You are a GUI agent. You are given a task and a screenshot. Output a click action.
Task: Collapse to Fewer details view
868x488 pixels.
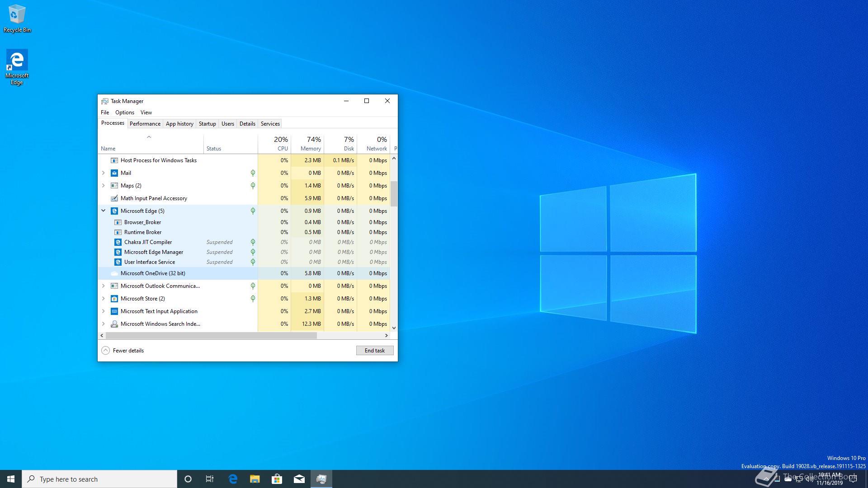(123, 351)
